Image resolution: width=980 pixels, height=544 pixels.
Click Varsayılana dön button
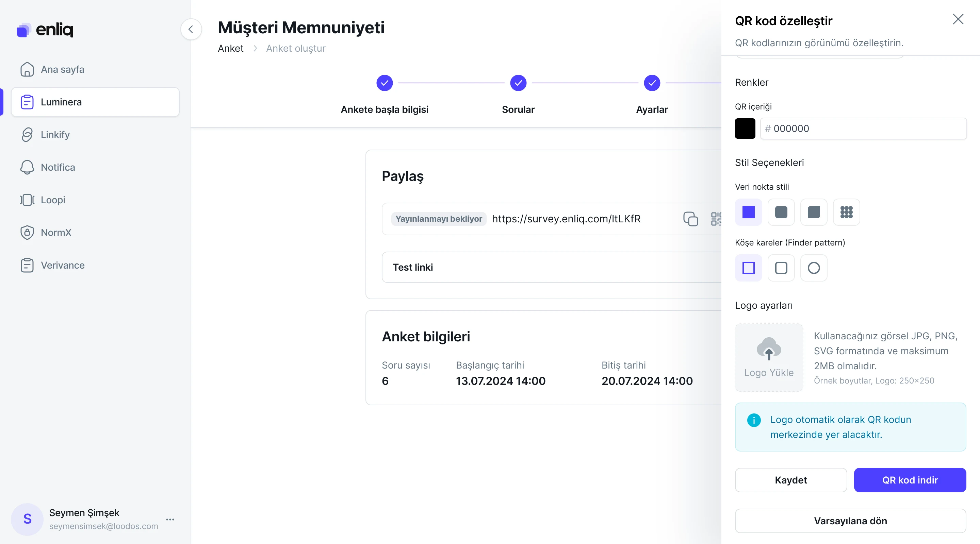click(x=851, y=521)
